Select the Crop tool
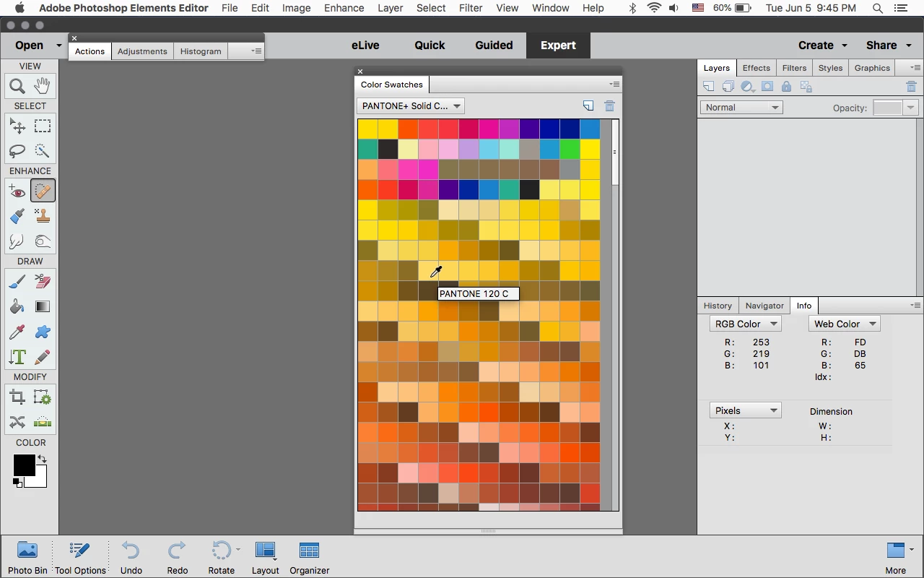The image size is (924, 578). (x=17, y=397)
